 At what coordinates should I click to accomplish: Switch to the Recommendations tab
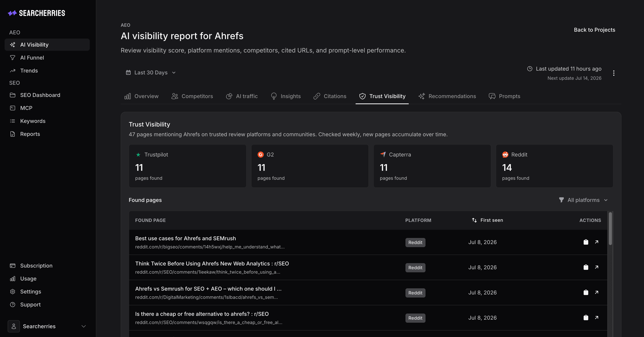[x=447, y=96]
